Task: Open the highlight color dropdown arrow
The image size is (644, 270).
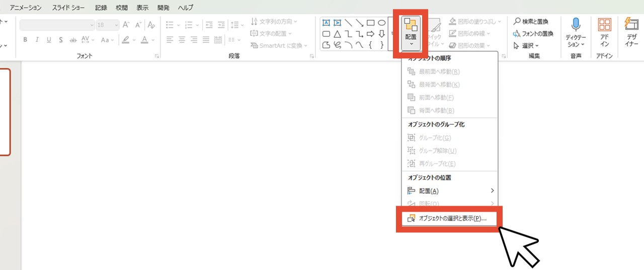Action: 134,40
